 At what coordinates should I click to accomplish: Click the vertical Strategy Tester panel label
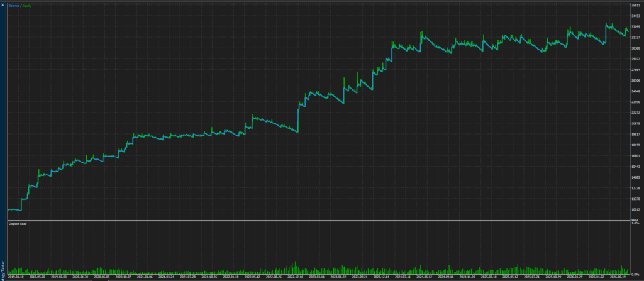pyautogui.click(x=3, y=271)
